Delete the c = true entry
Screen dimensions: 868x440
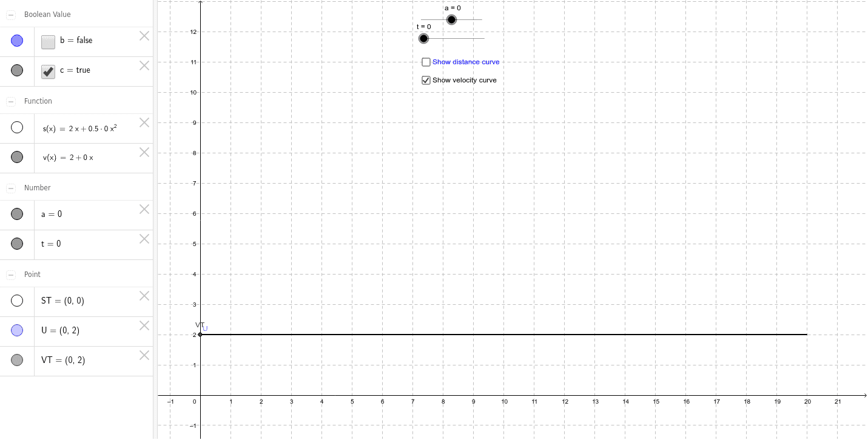(144, 65)
